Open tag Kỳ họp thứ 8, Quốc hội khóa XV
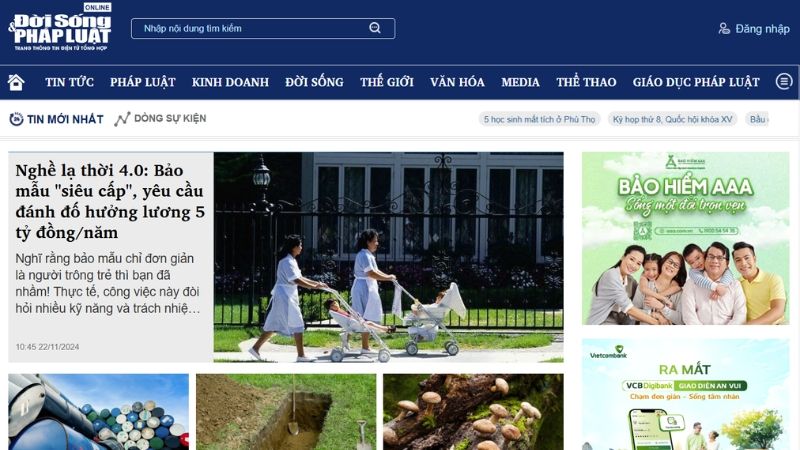800x450 pixels. tap(672, 119)
